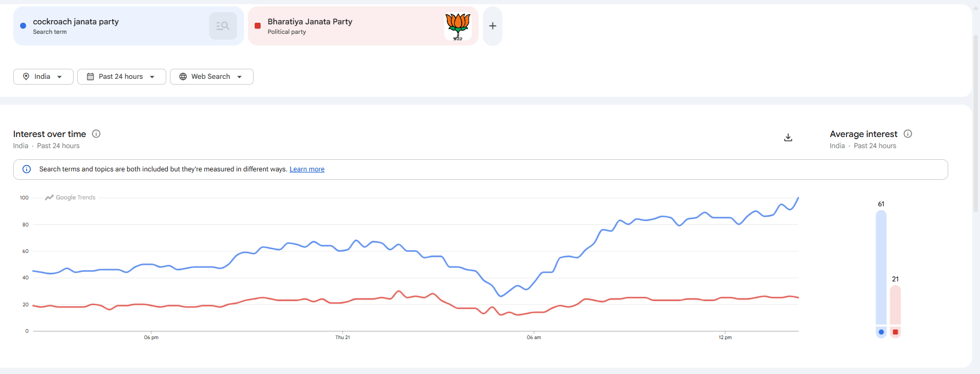The width and height of the screenshot is (980, 374).
Task: Open the India region dropdown
Action: click(x=43, y=77)
